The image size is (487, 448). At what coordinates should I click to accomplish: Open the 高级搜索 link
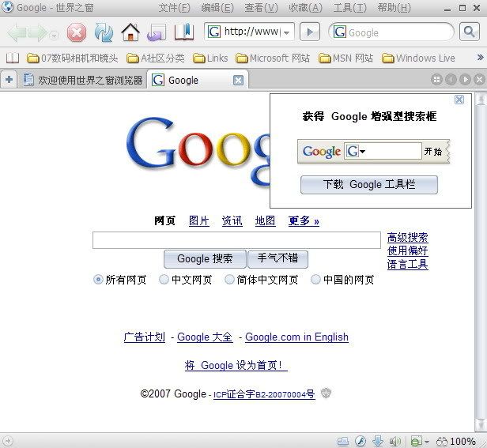coord(407,238)
